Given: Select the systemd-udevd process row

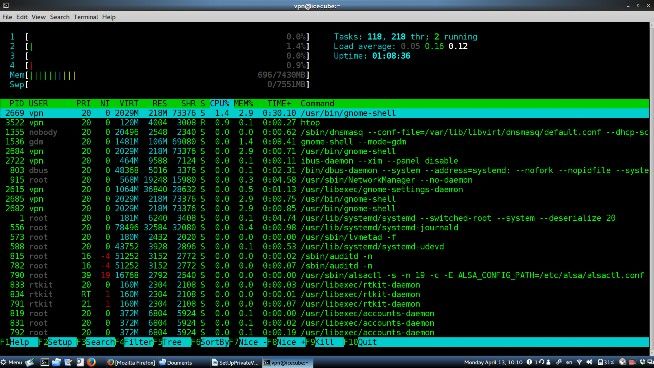Looking at the screenshot, I should click(324, 247).
